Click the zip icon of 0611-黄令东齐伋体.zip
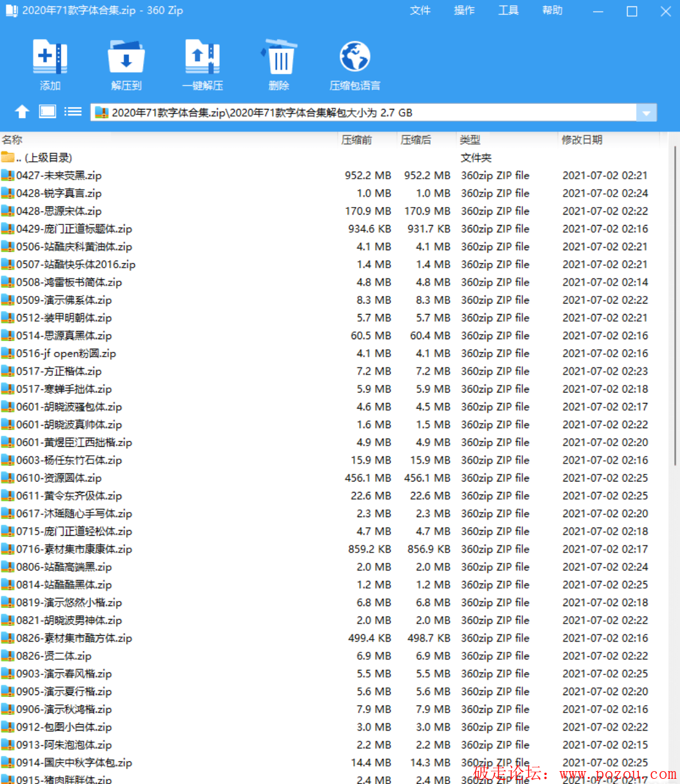Image resolution: width=680 pixels, height=784 pixels. (8, 496)
